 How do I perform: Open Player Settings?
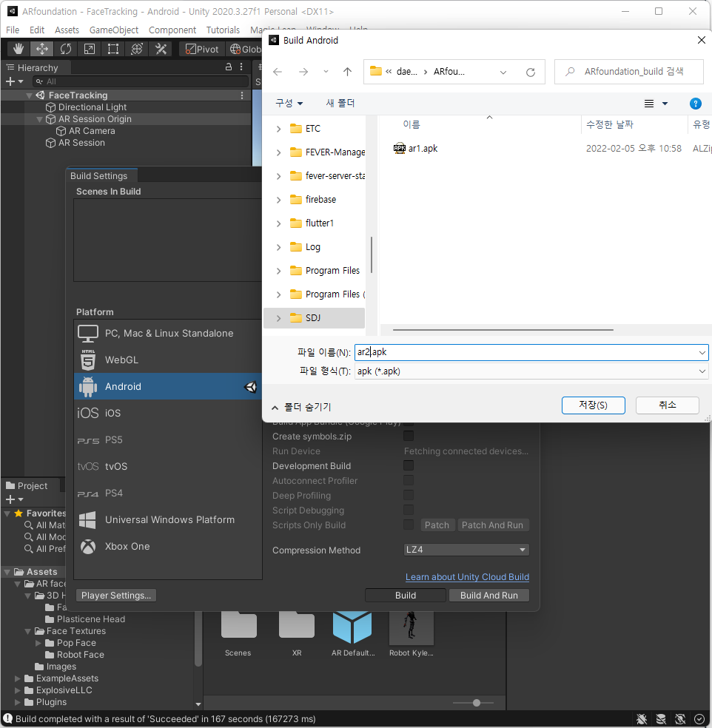click(x=116, y=596)
